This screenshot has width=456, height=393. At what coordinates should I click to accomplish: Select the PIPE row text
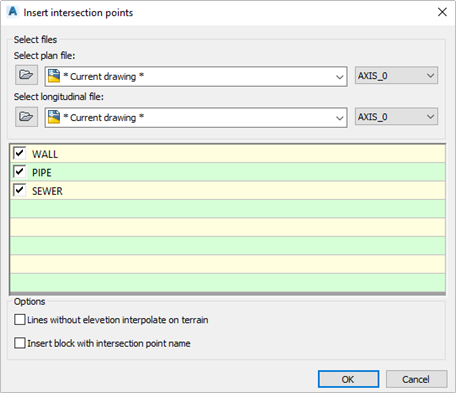tap(42, 173)
